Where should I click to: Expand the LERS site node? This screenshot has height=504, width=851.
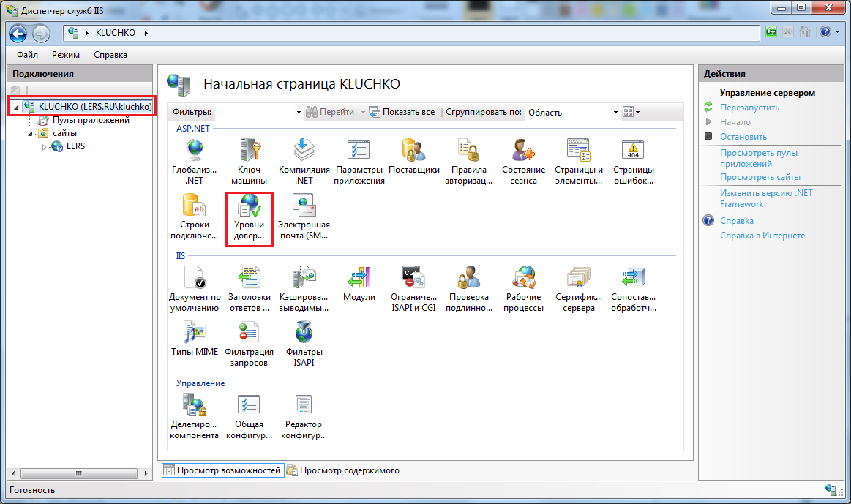[x=44, y=147]
